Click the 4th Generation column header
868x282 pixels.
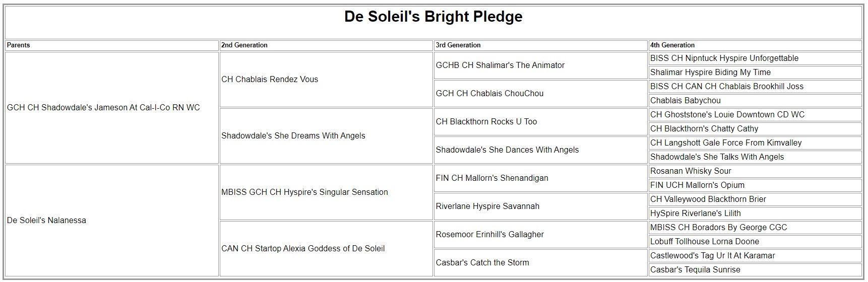pyautogui.click(x=672, y=45)
